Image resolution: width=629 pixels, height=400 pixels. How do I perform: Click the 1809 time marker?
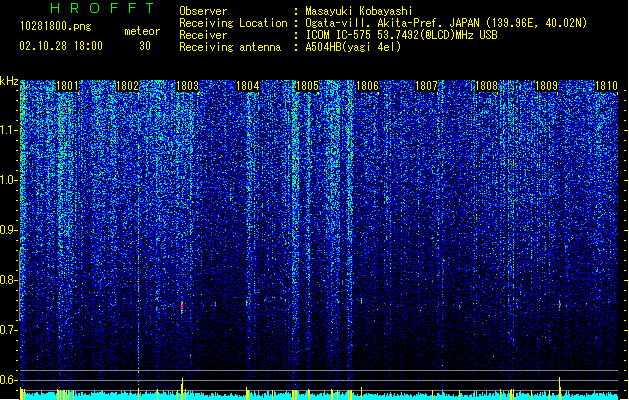coord(546,86)
